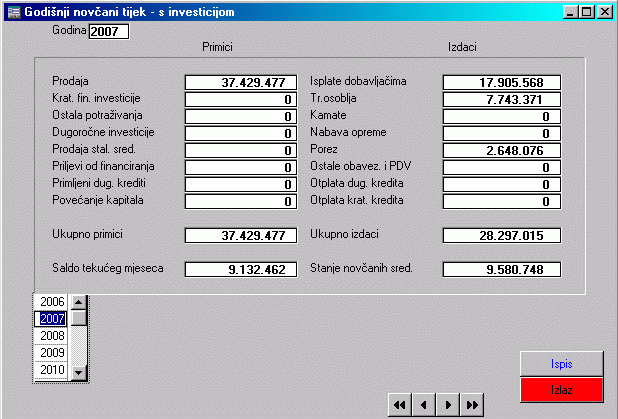Image resolution: width=618 pixels, height=419 pixels.
Task: Click the Kamate value field
Action: [502, 116]
